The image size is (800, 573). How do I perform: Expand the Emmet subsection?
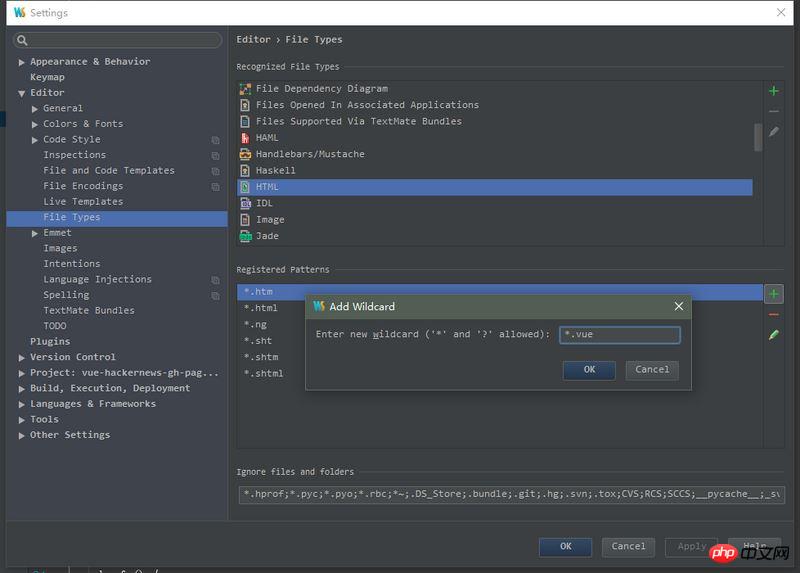pos(35,233)
